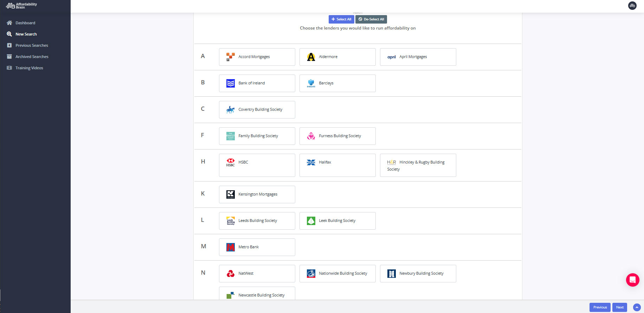The width and height of the screenshot is (644, 313).
Task: Click the Family Building Society logo
Action: coord(231,136)
